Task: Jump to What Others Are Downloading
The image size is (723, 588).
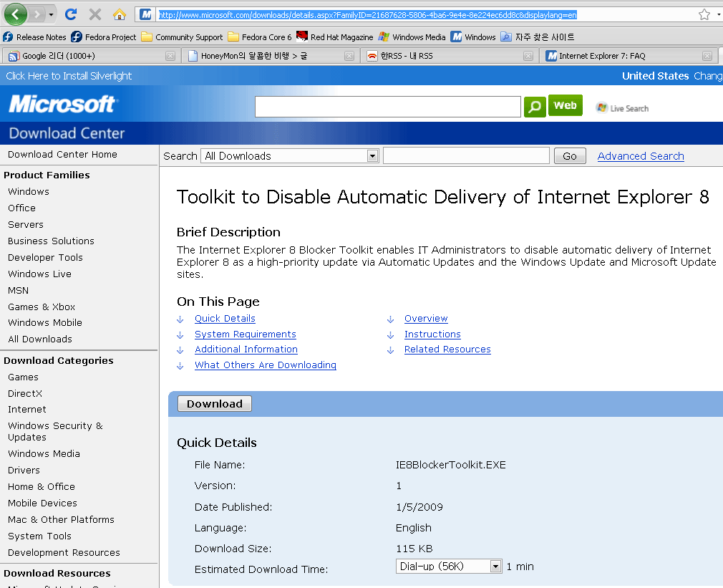Action: coord(266,365)
